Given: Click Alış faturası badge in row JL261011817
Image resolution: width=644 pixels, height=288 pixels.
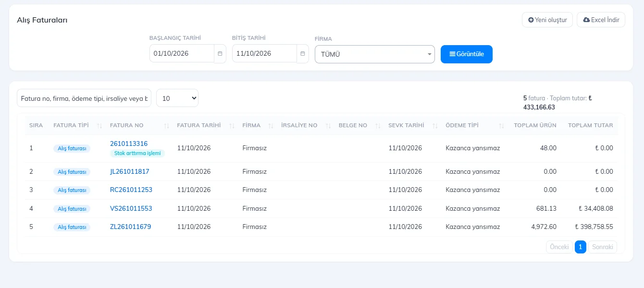Looking at the screenshot, I should [72, 172].
